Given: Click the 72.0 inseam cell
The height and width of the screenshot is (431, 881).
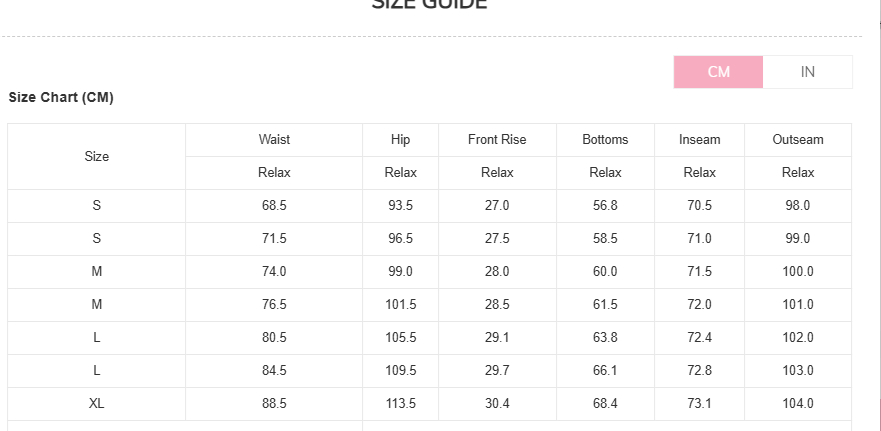Looking at the screenshot, I should 699,305.
